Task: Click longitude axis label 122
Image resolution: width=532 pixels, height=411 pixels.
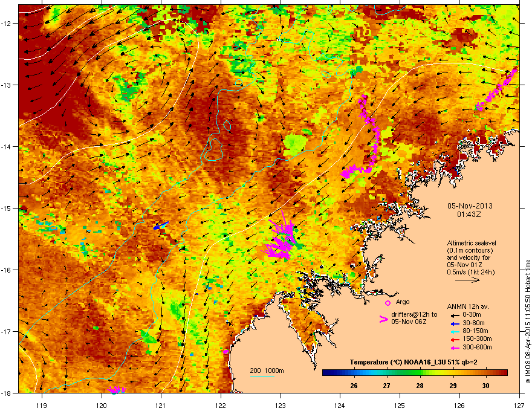Action: tap(221, 405)
